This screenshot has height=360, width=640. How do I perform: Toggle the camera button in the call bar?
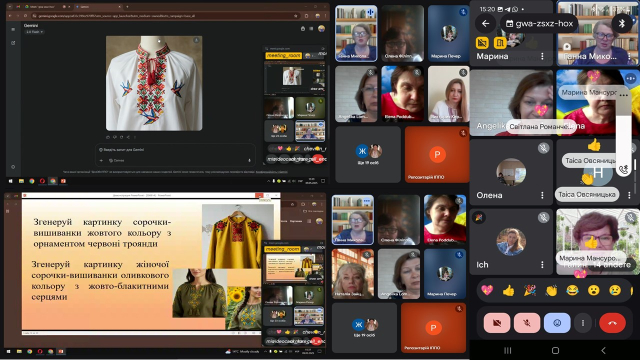497,323
